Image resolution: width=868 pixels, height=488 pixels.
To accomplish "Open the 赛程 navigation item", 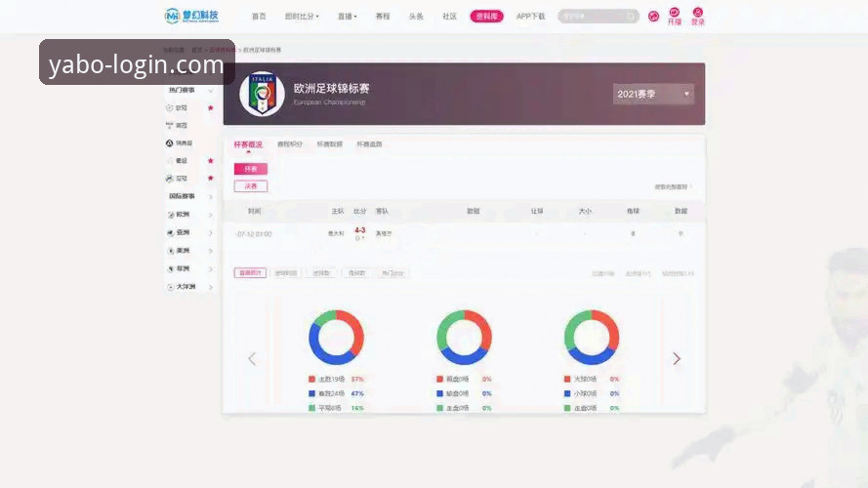I will (x=383, y=17).
